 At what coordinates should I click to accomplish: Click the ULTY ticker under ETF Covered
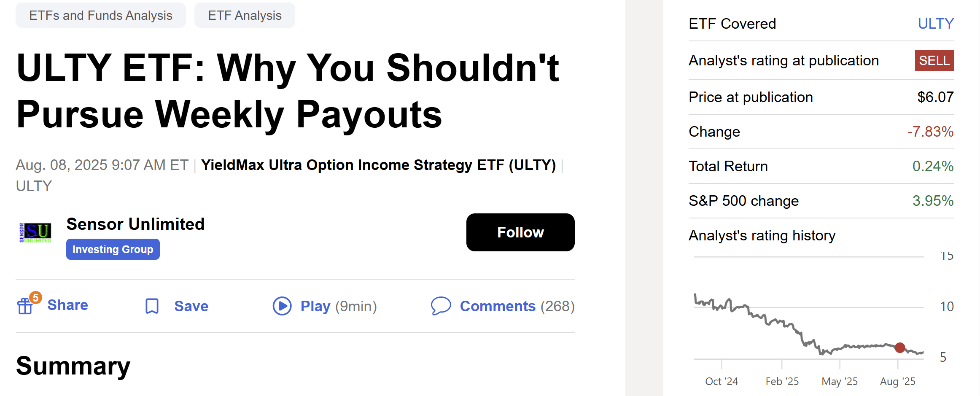coord(936,23)
